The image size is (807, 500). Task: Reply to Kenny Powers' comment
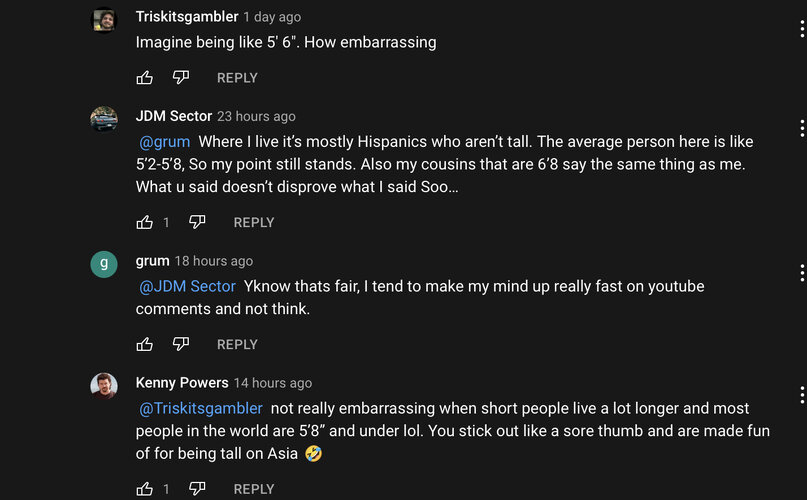point(254,489)
